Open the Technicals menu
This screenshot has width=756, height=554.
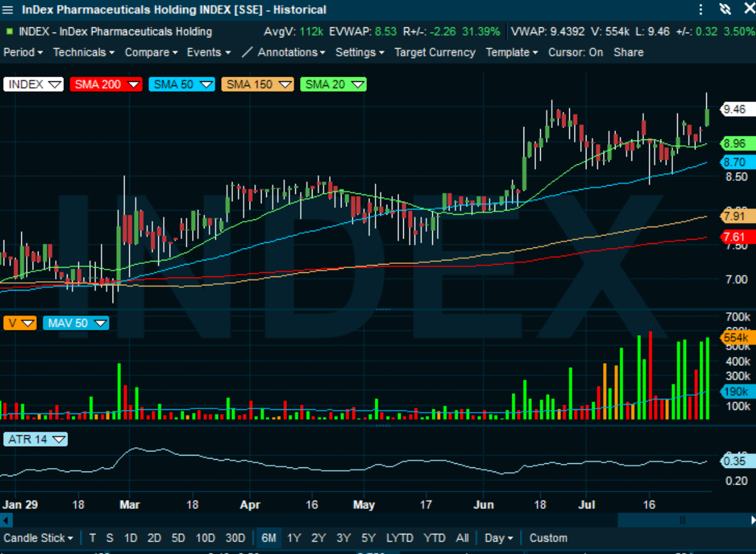point(84,52)
